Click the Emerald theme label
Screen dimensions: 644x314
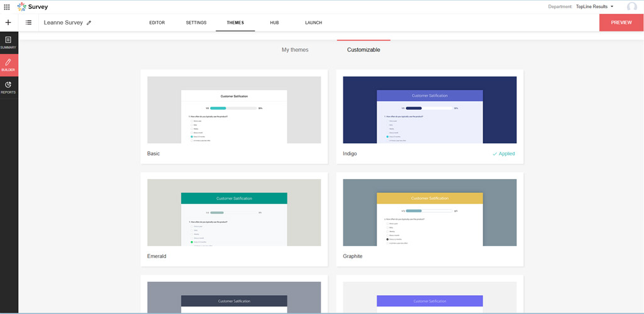pos(157,256)
